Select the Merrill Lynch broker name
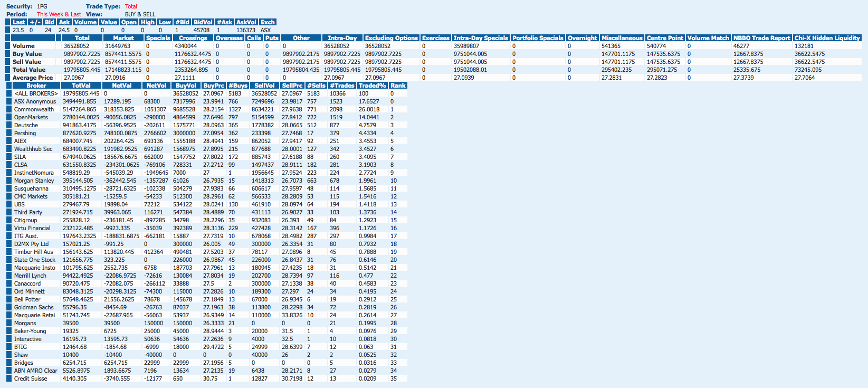This screenshot has width=868, height=388. (30, 276)
